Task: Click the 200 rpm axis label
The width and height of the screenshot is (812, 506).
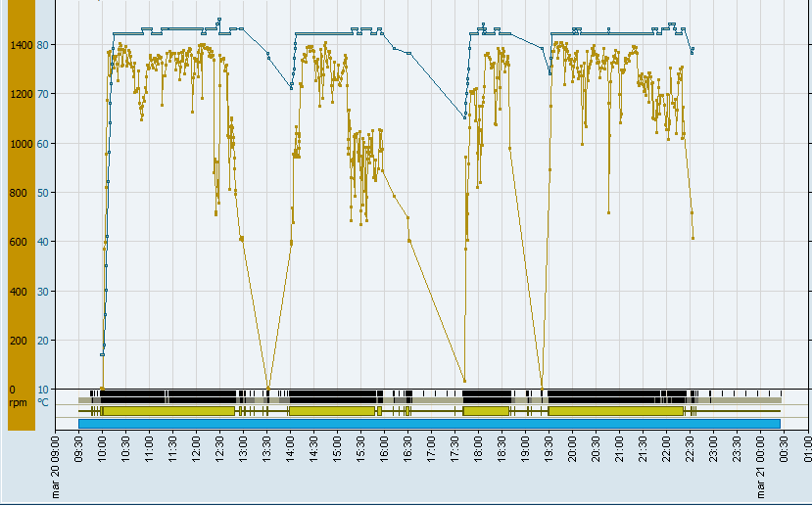Action: coord(19,341)
